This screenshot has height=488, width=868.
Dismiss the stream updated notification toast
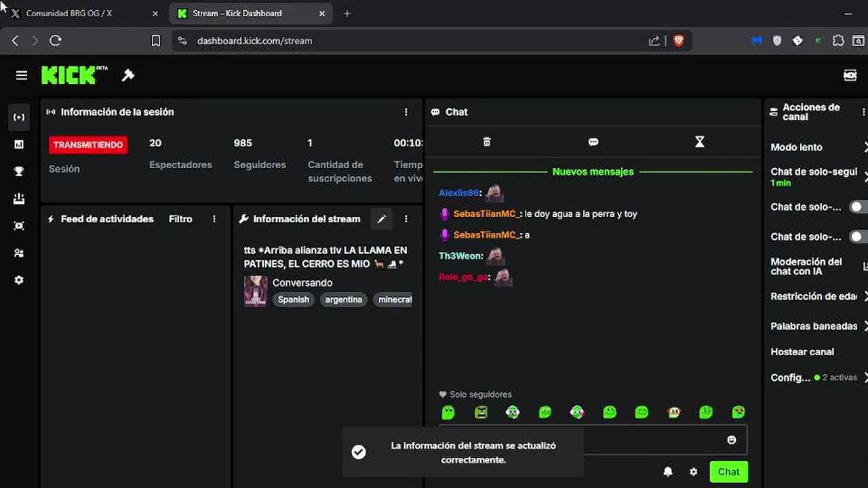pyautogui.click(x=462, y=452)
